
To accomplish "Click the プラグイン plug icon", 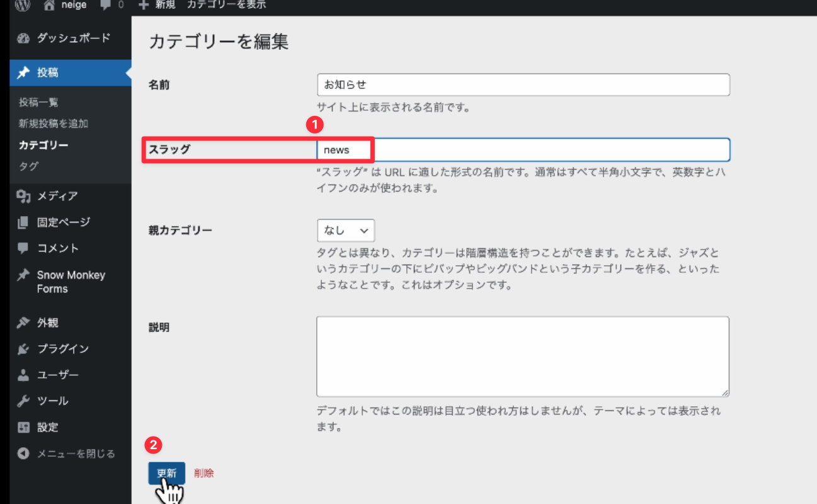I will tap(23, 348).
